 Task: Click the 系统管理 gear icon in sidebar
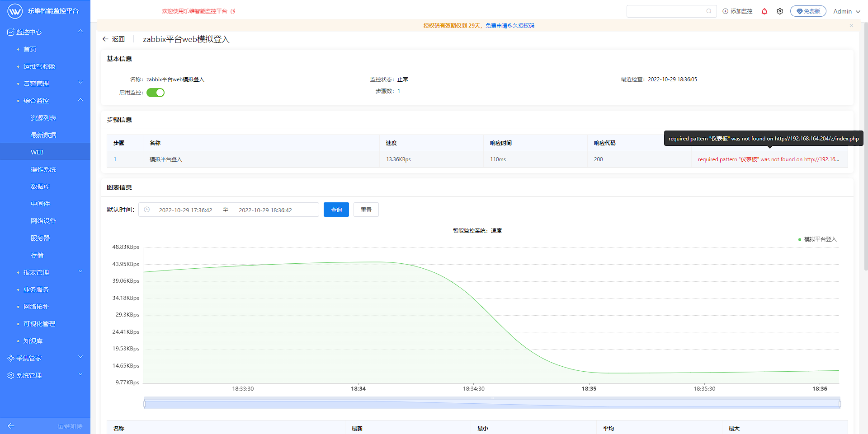click(x=11, y=375)
